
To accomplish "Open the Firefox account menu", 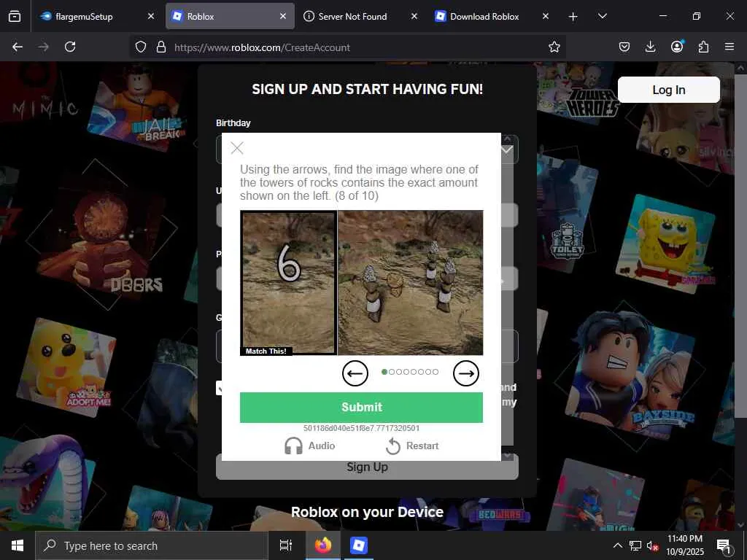I will (677, 46).
